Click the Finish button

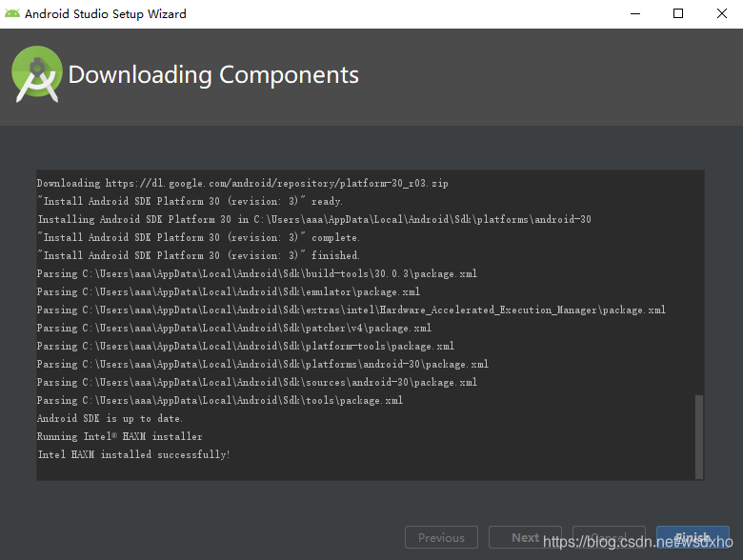[693, 537]
